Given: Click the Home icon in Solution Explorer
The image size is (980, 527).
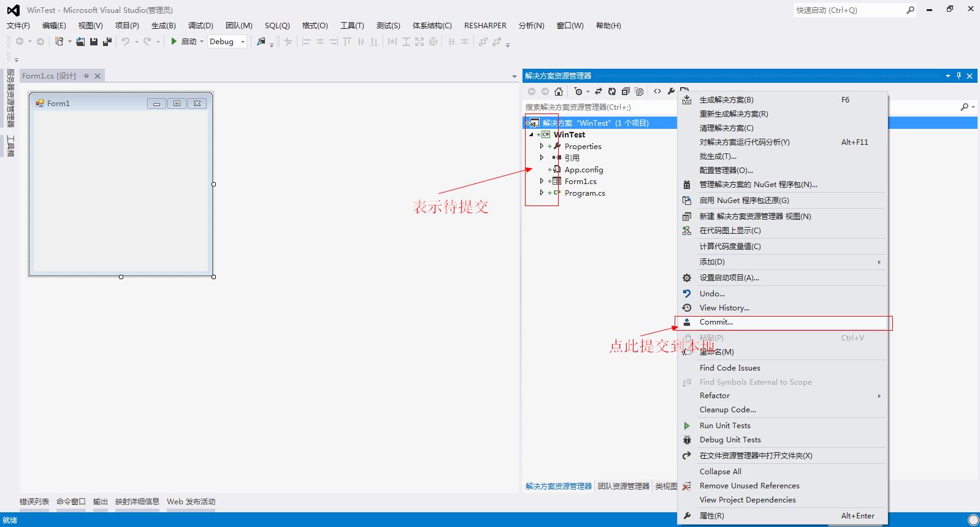Looking at the screenshot, I should (558, 91).
